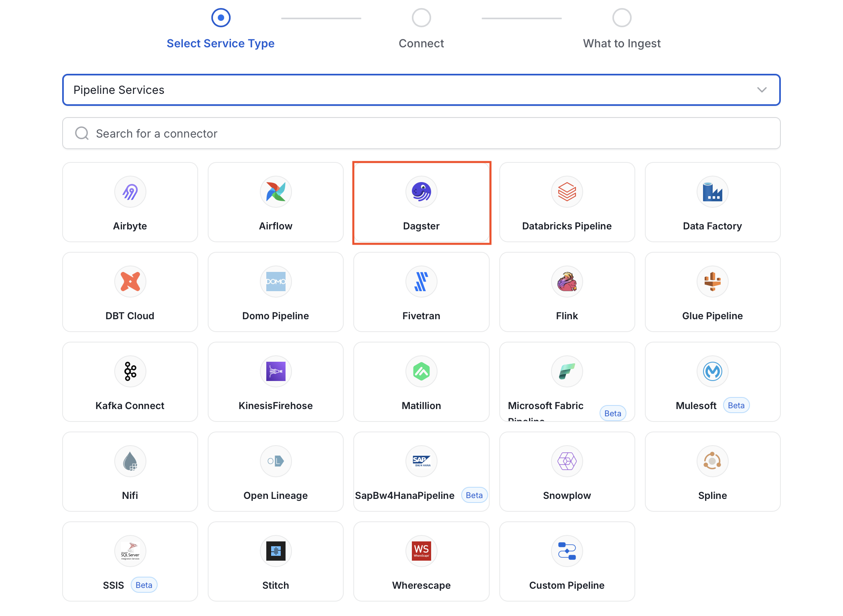843x616 pixels.
Task: Click the Wherescape label text
Action: 421,585
